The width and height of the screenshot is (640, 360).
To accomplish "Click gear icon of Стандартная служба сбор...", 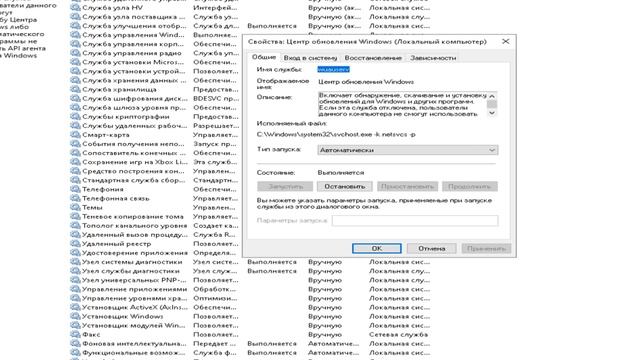I will (x=75, y=180).
